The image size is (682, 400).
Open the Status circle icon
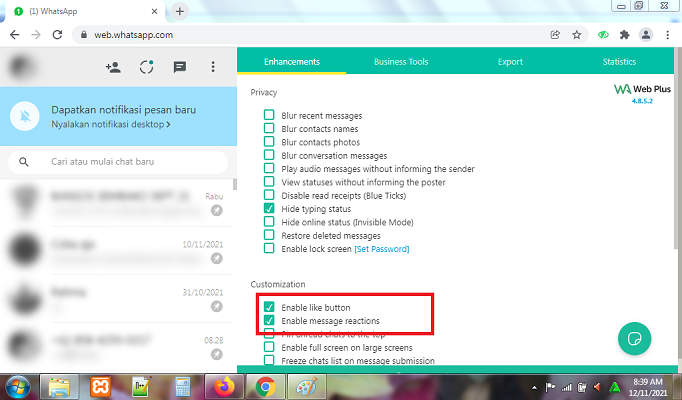[147, 67]
